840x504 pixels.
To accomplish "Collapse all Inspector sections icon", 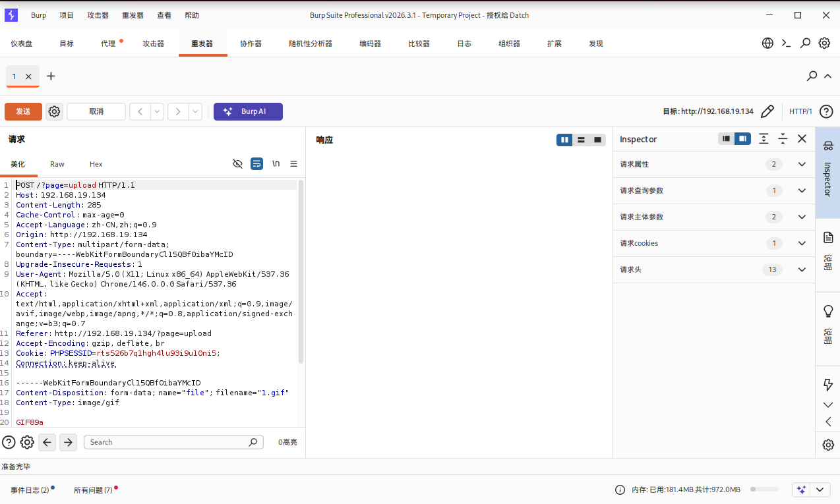I will (x=783, y=138).
